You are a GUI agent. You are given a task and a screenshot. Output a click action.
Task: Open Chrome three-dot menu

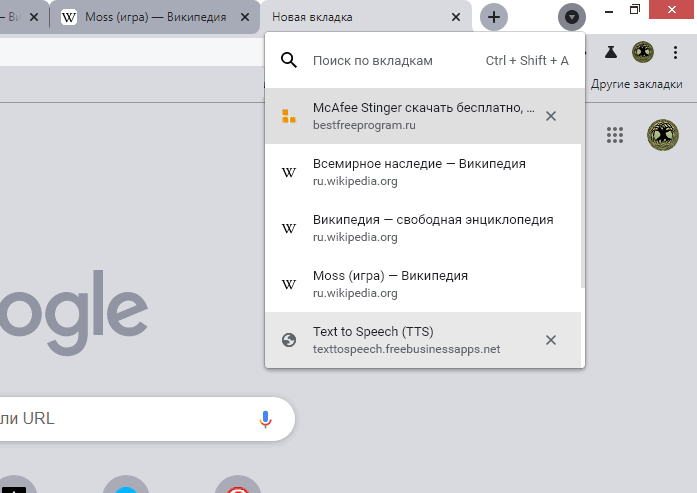[x=675, y=52]
